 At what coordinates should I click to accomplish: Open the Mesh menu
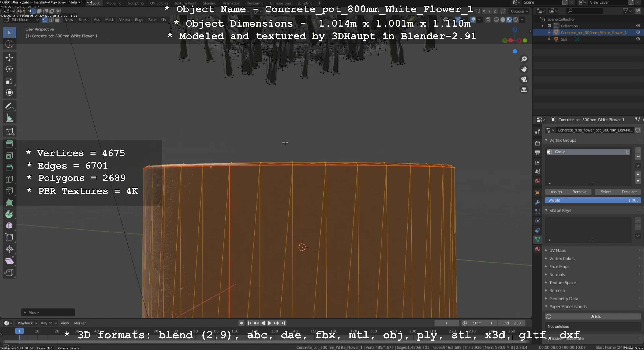(x=109, y=19)
